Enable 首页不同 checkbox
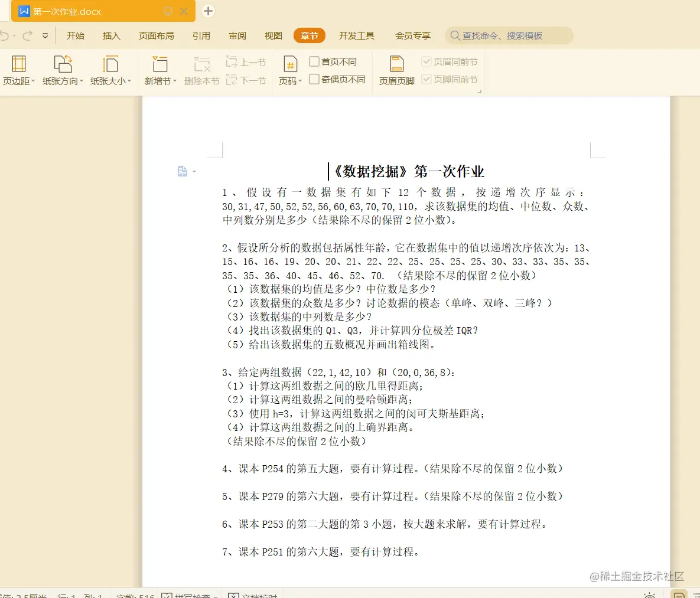 tap(314, 61)
